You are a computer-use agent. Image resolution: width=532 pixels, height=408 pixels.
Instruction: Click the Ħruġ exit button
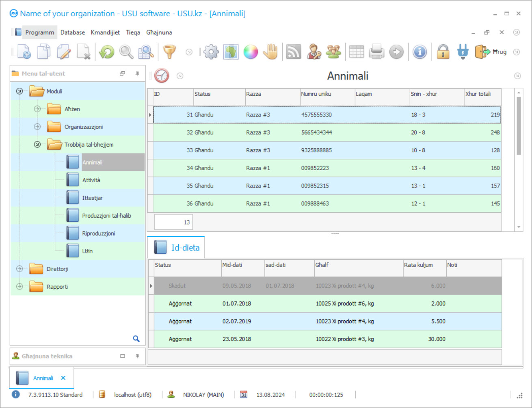(491, 52)
